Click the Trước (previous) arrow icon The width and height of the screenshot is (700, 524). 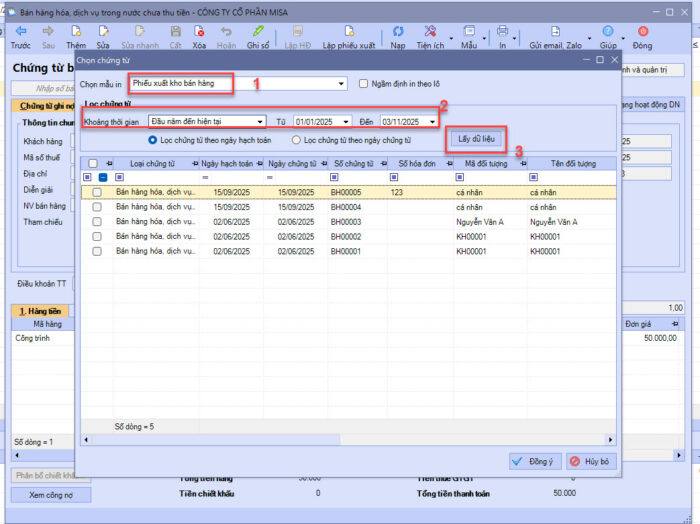[x=20, y=32]
